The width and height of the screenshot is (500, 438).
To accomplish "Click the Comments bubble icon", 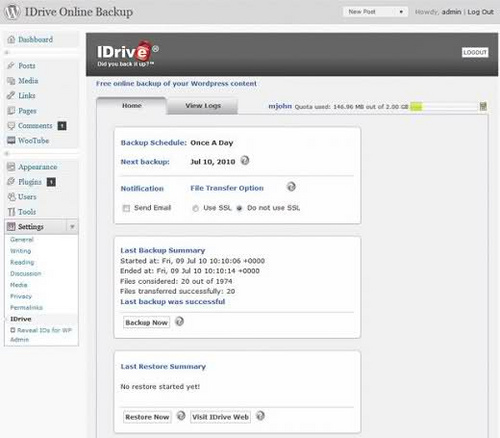I will (x=11, y=126).
